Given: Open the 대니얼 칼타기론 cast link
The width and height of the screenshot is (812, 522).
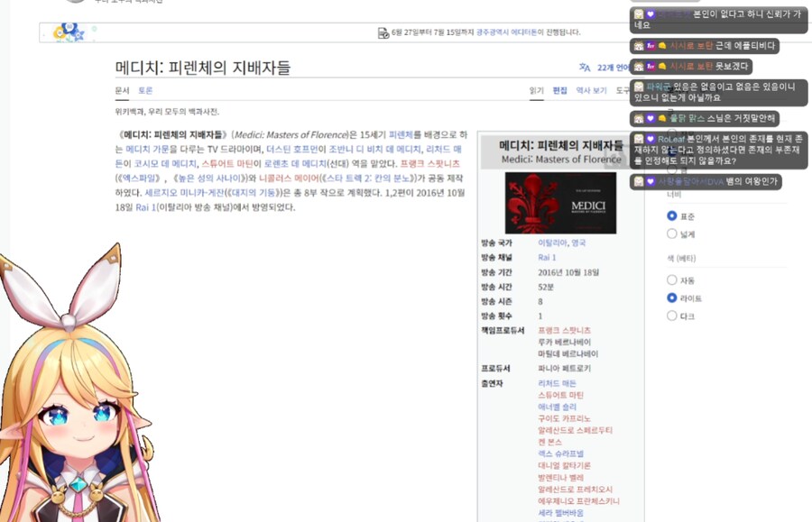Looking at the screenshot, I should pos(565,465).
